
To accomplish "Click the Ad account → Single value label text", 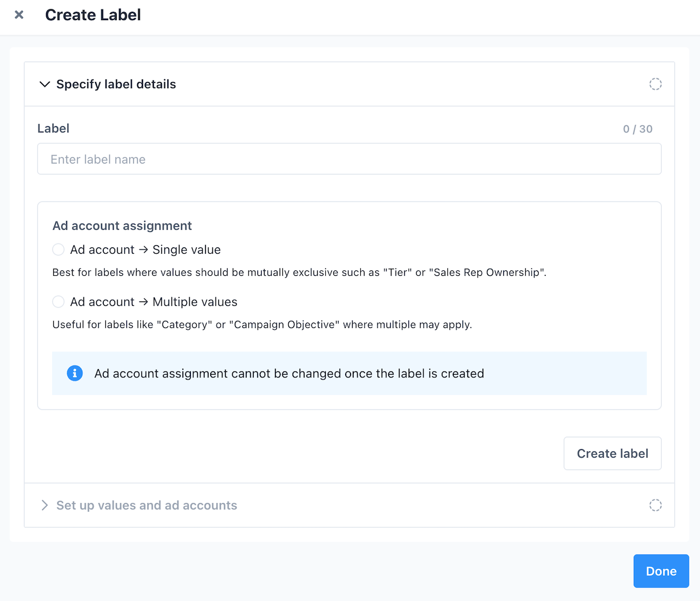I will click(145, 249).
